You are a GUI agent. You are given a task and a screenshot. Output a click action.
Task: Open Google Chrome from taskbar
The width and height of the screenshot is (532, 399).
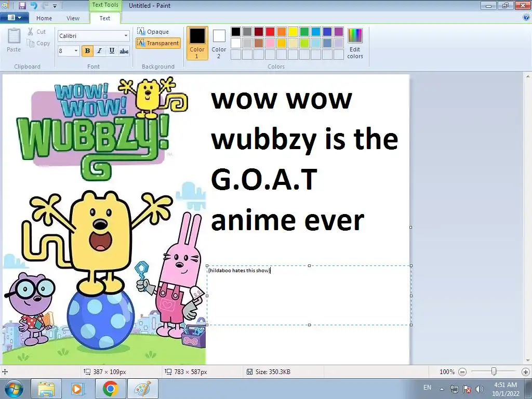[111, 389]
